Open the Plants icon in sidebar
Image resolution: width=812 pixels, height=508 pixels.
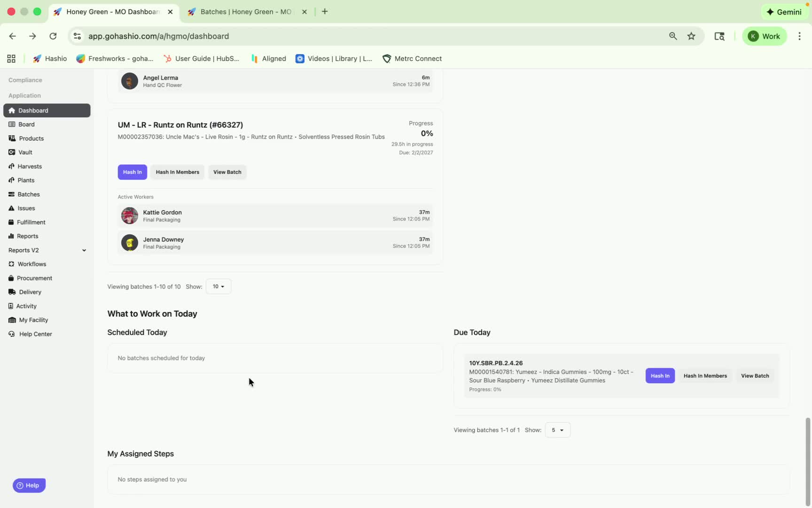11,180
